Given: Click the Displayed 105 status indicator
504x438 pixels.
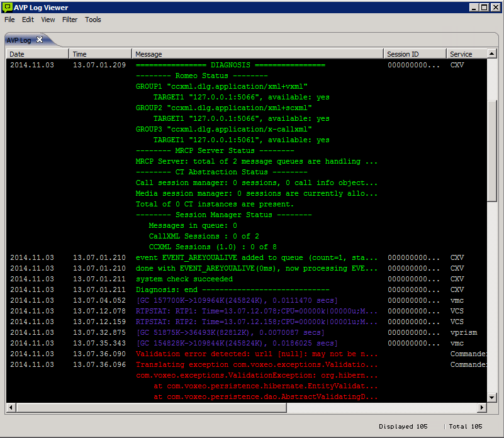Looking at the screenshot, I should pos(403,427).
